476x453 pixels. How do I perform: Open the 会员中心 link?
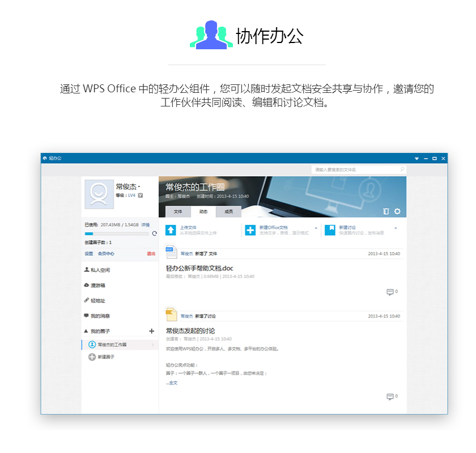(106, 254)
